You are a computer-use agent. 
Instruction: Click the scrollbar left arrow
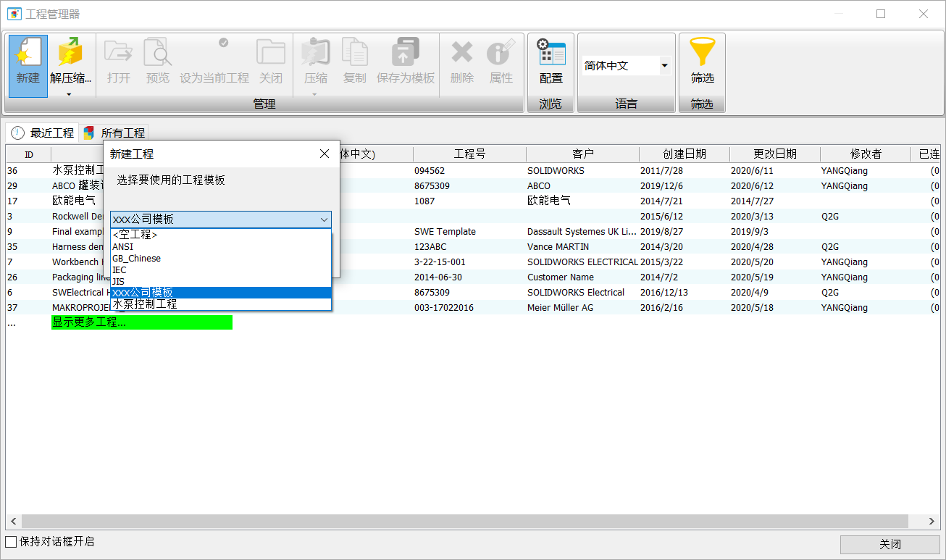coord(13,522)
